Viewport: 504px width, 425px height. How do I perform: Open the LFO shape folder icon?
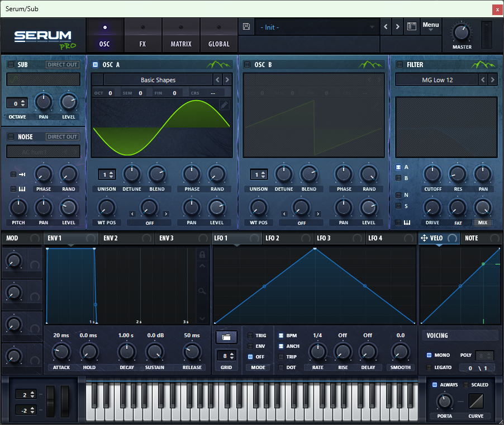(226, 337)
